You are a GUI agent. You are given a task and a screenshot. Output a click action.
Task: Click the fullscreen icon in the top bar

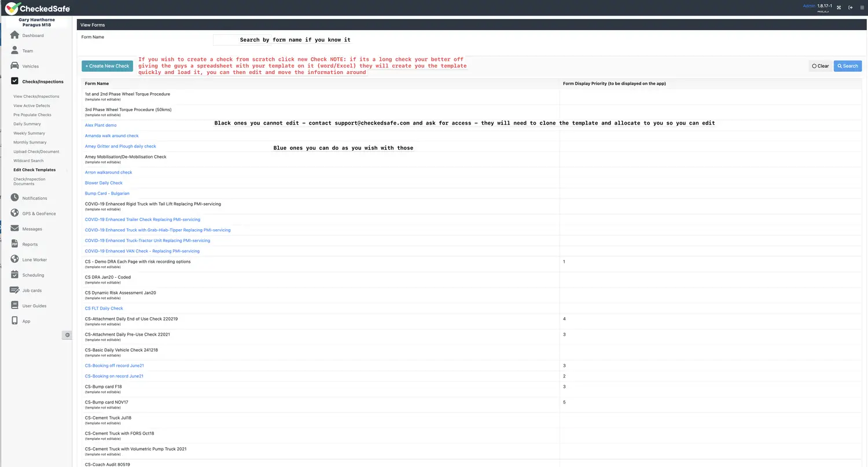[x=838, y=7]
